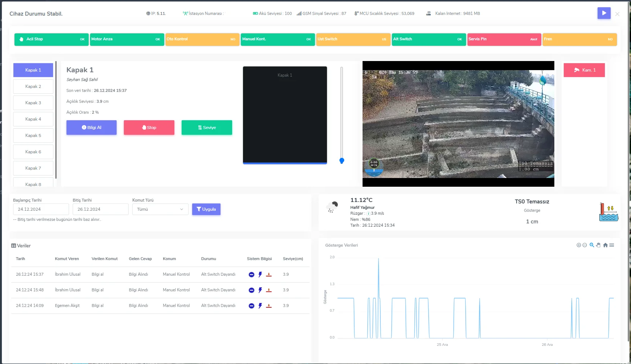Click the vertical gate level slider handle
631x364 pixels.
pyautogui.click(x=341, y=161)
